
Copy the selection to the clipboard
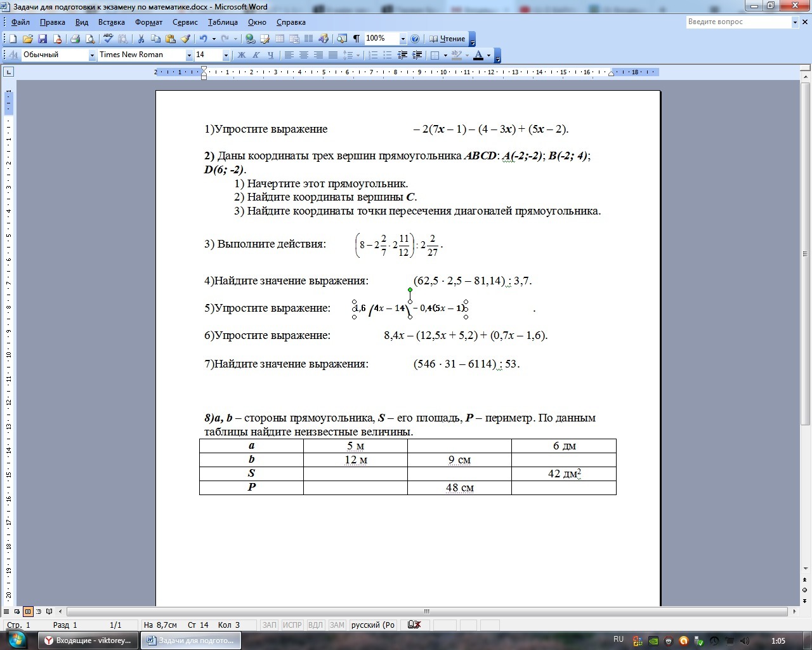pyautogui.click(x=155, y=39)
